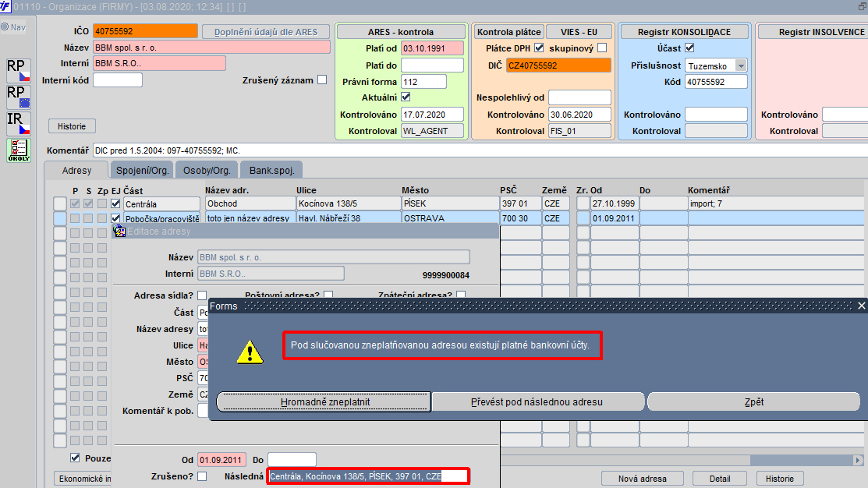Click the Platí od field 03.10.1991

(432, 48)
